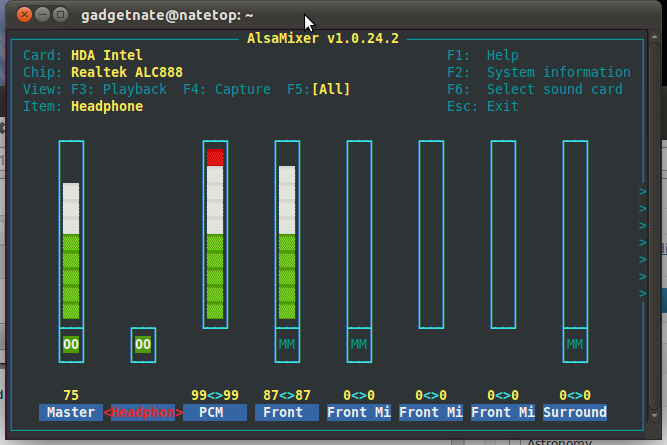Click the Realtek ALC888 chip name
Image resolution: width=667 pixels, height=445 pixels.
[127, 72]
